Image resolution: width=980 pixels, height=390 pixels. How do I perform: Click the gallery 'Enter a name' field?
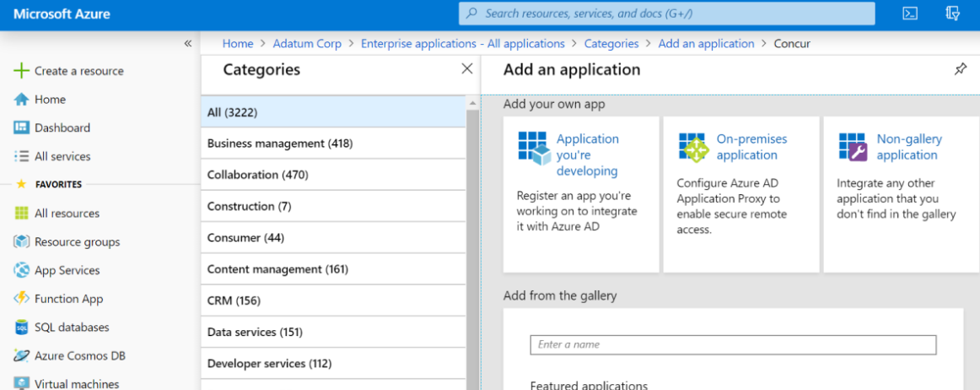(x=732, y=344)
